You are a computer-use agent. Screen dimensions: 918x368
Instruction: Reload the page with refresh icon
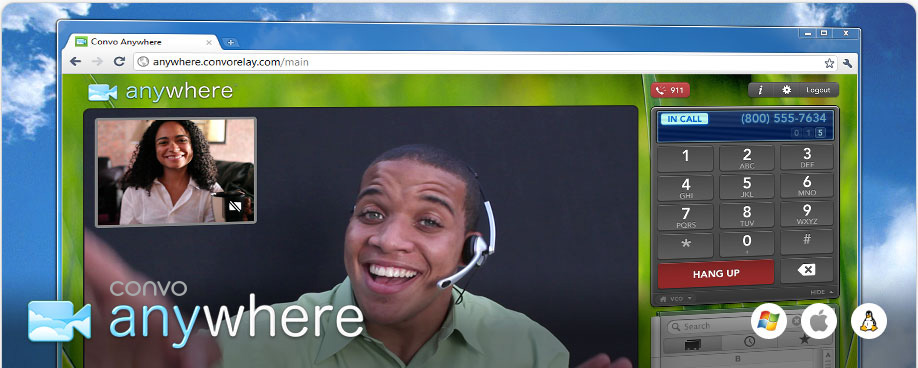tap(119, 61)
